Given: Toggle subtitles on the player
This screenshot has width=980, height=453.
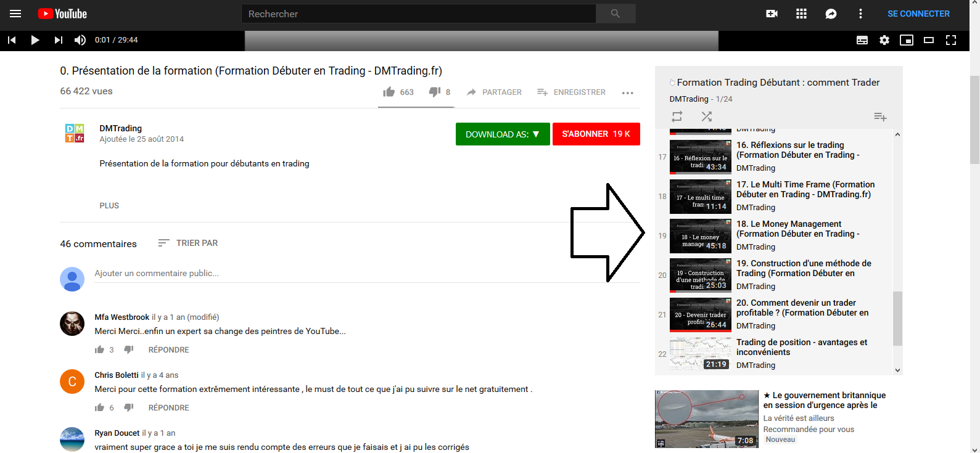Looking at the screenshot, I should pos(862,40).
